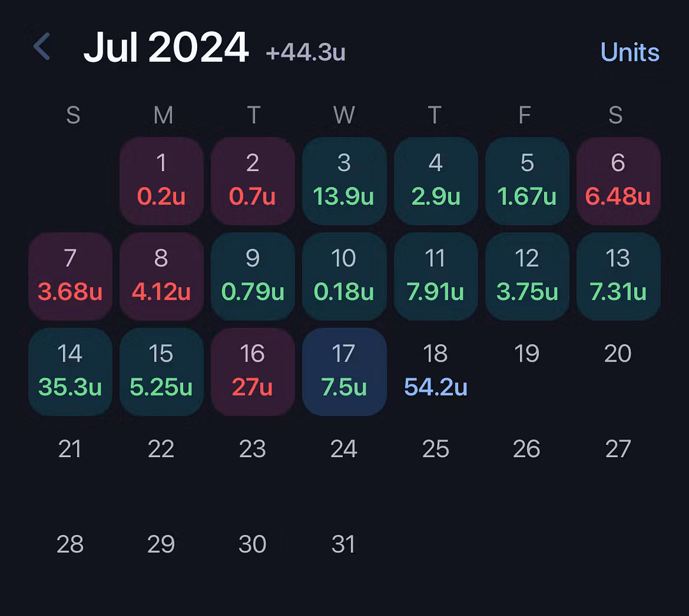
Task: Open the Jul 2024 month title
Action: 165,48
